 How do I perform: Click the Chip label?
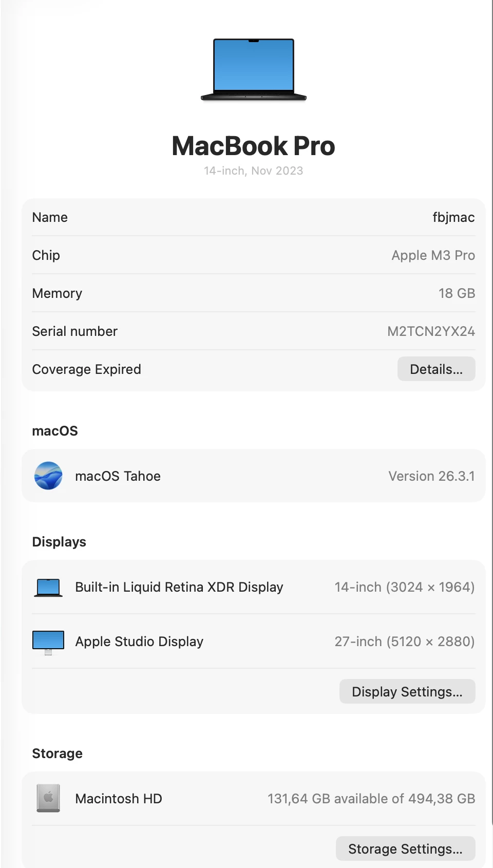coord(46,255)
